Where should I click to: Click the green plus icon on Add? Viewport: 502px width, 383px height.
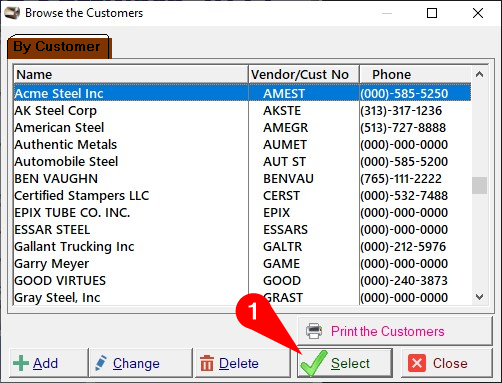click(21, 363)
